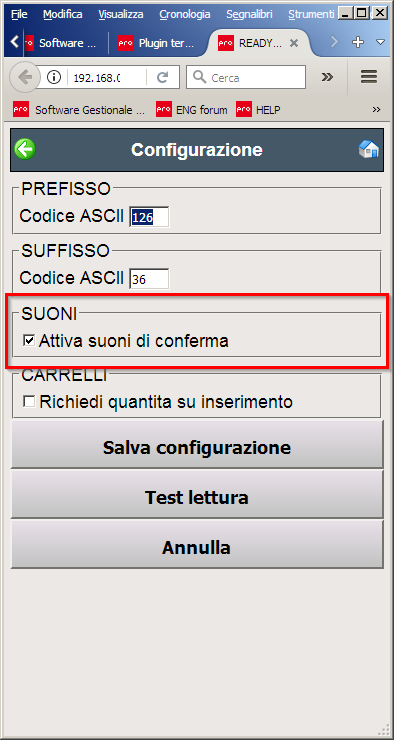Open the hamburger menu icon
The height and width of the screenshot is (740, 394).
pos(369,76)
